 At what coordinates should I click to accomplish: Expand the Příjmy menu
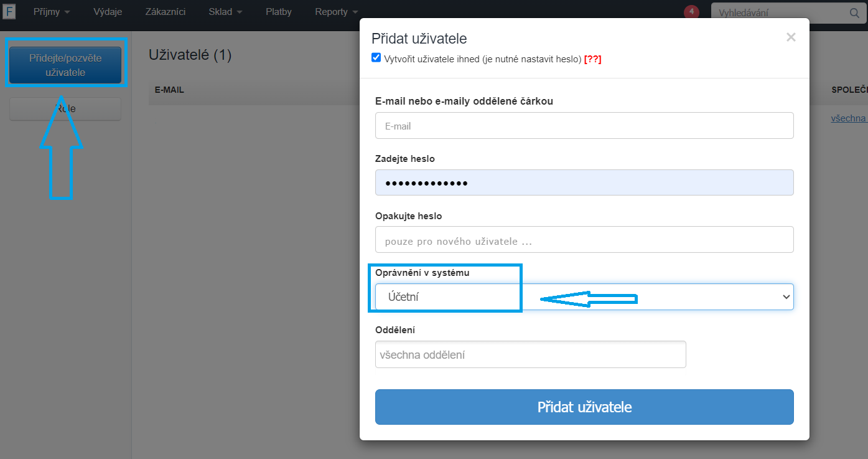pyautogui.click(x=50, y=12)
